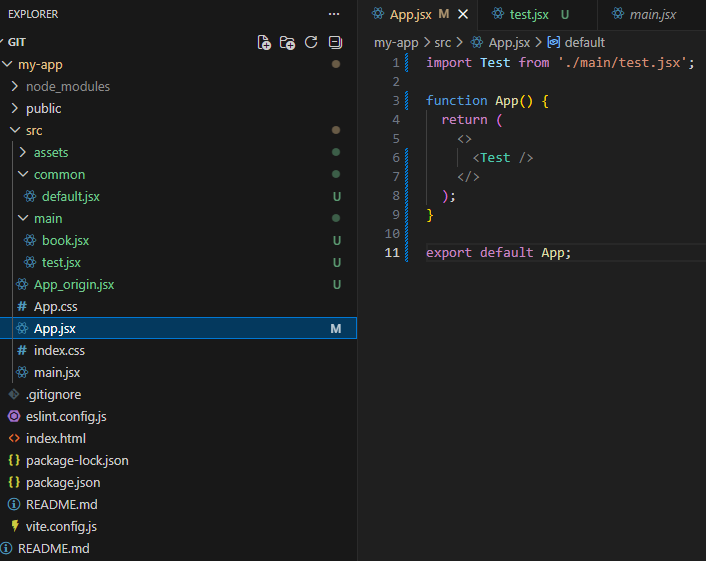Viewport: 706px width, 561px height.
Task: Open book.jsx file
Action: pos(65,240)
